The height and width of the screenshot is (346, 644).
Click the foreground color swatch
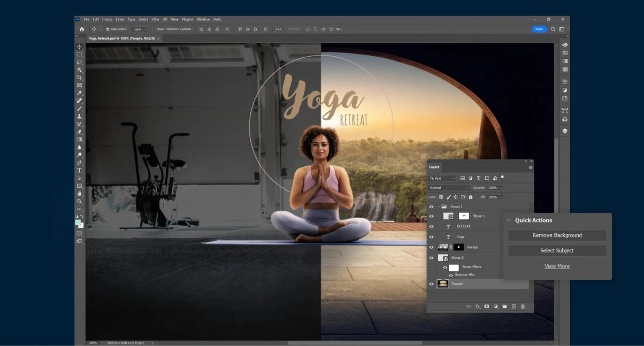pos(78,222)
